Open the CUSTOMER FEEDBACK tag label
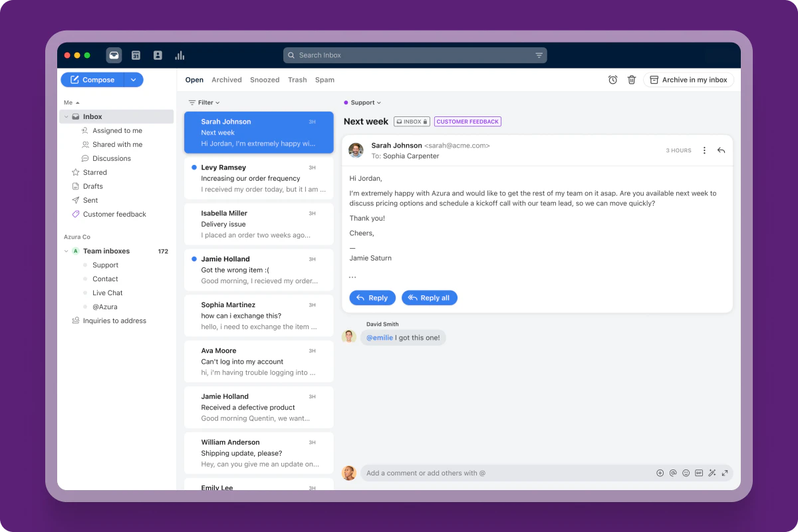This screenshot has height=532, width=798. click(x=467, y=121)
